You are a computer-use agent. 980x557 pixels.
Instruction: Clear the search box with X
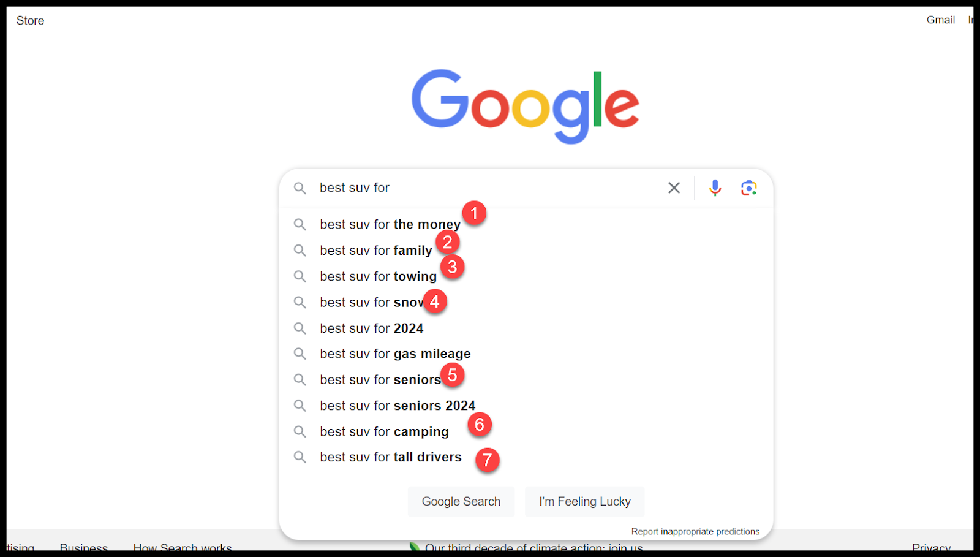(674, 188)
